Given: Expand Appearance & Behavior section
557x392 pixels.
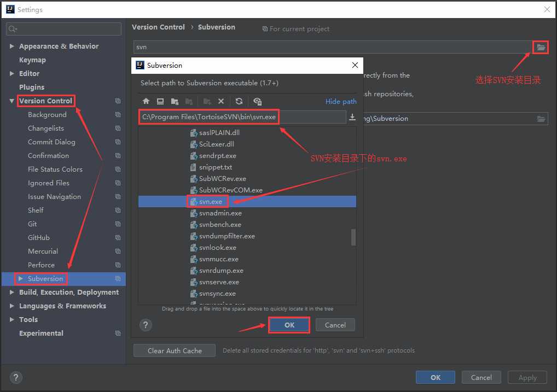Looking at the screenshot, I should pos(11,46).
